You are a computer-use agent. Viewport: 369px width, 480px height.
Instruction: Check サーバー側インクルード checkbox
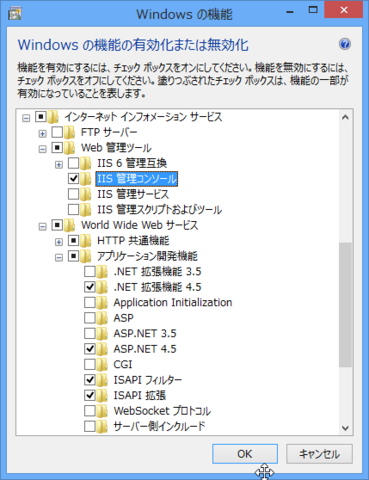(x=90, y=426)
